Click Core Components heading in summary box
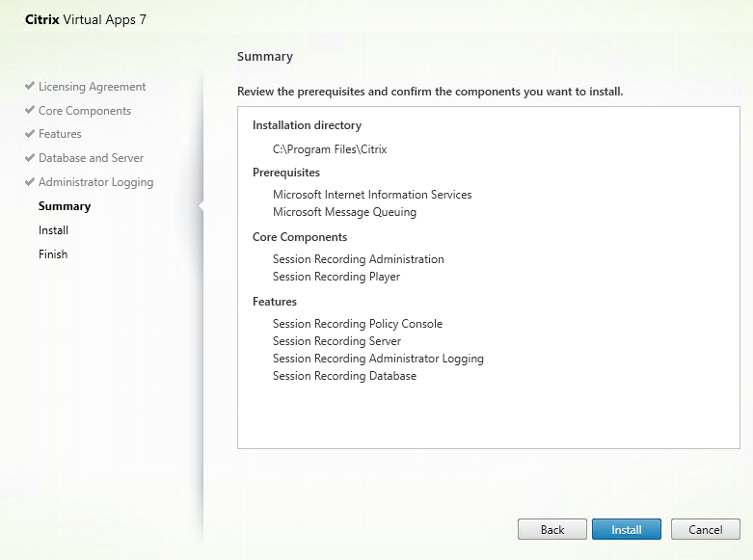Screen dimensions: 753x560 coord(300,237)
